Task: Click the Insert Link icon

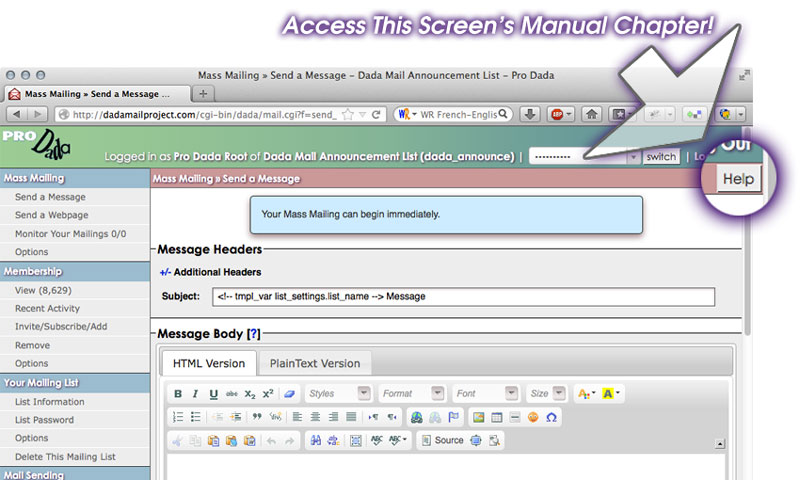Action: pyautogui.click(x=417, y=417)
